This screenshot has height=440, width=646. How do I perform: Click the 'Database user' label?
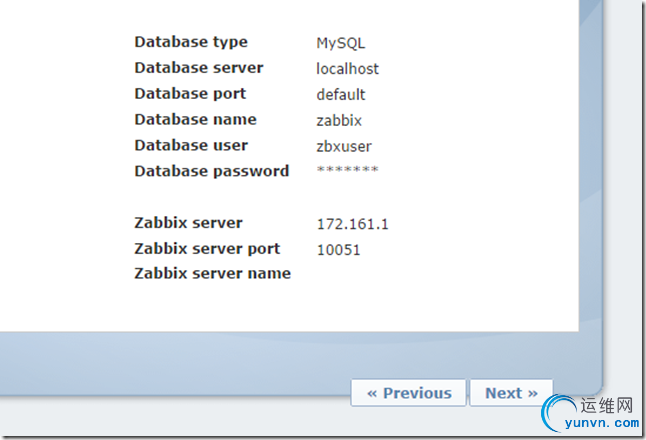point(191,145)
